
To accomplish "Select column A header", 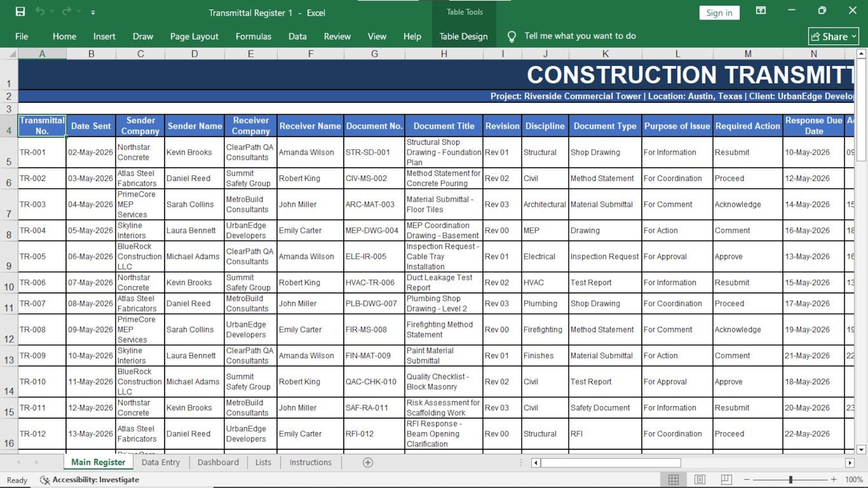I will (42, 54).
